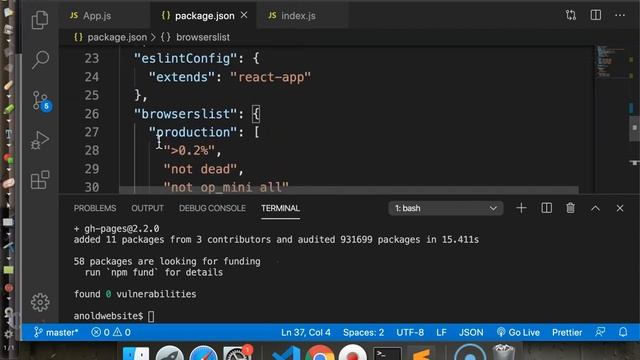
Task: Open Finder from the dock
Action: [x=136, y=353]
